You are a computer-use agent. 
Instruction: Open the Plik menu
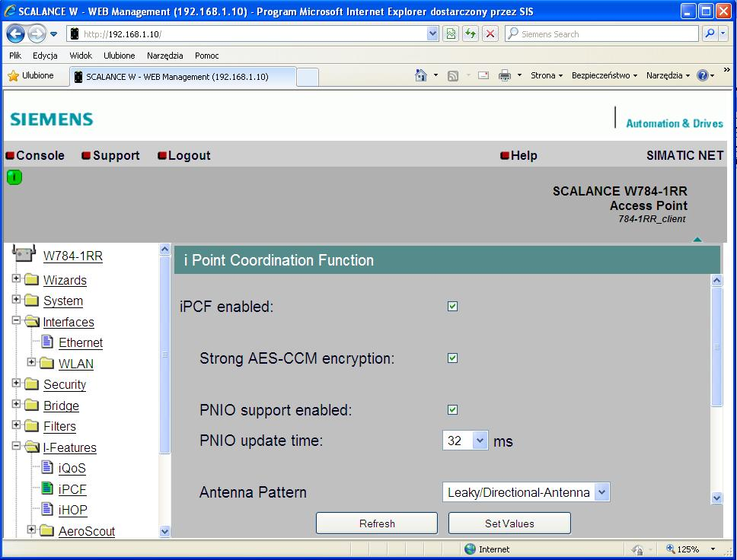point(15,56)
